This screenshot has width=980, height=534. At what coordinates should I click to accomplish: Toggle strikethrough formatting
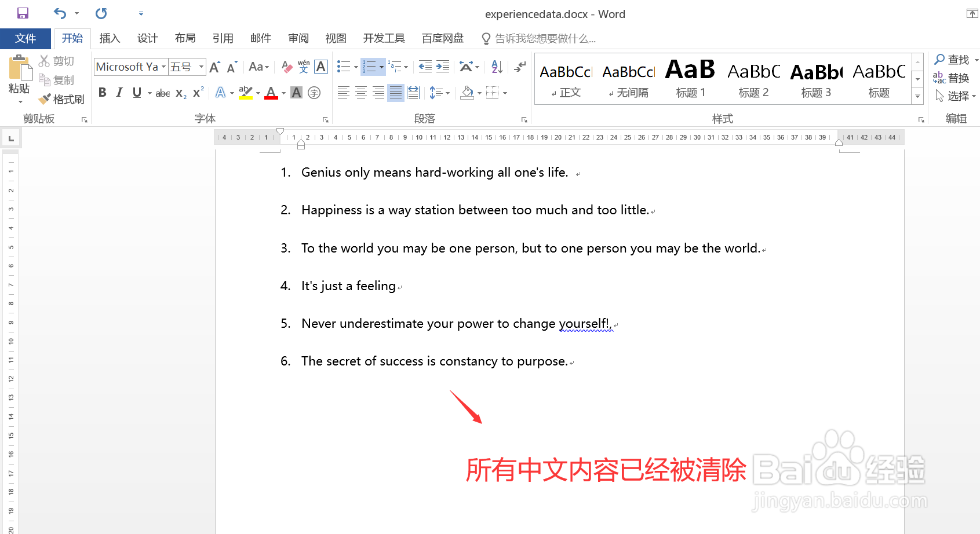(x=163, y=93)
